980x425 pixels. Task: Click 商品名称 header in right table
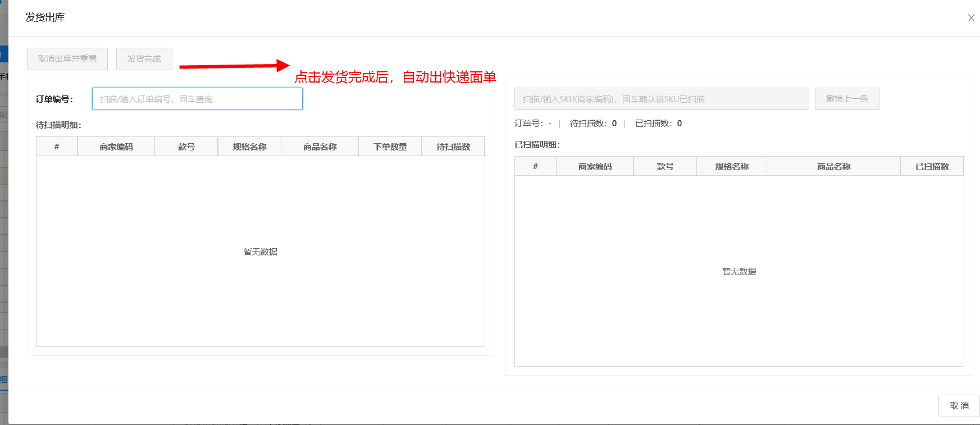833,166
